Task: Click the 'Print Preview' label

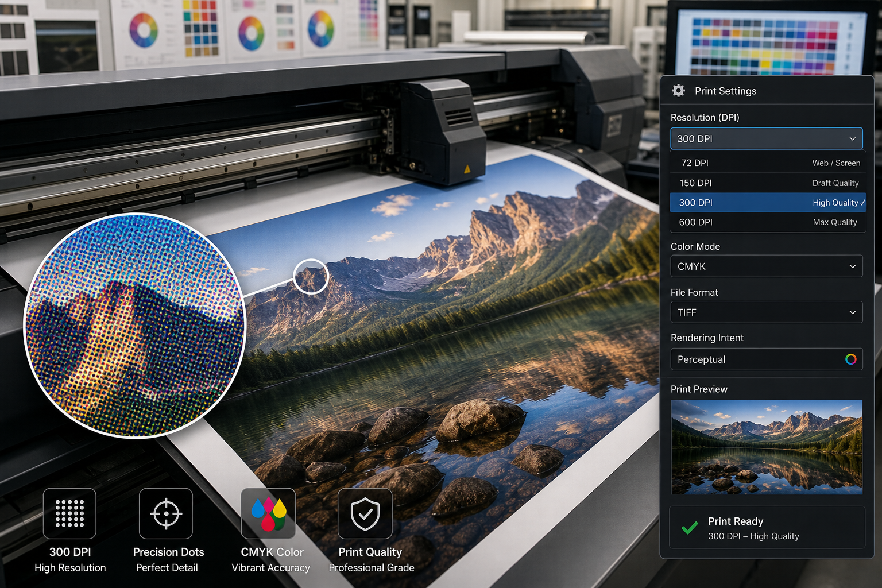Action: (x=699, y=389)
